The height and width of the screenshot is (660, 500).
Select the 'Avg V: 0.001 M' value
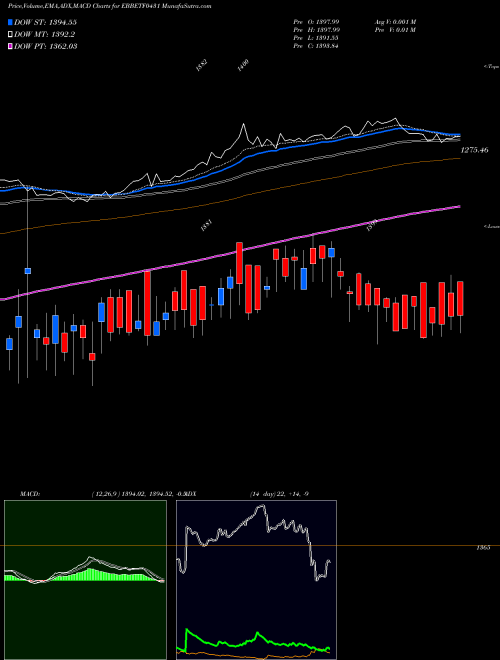click(395, 21)
